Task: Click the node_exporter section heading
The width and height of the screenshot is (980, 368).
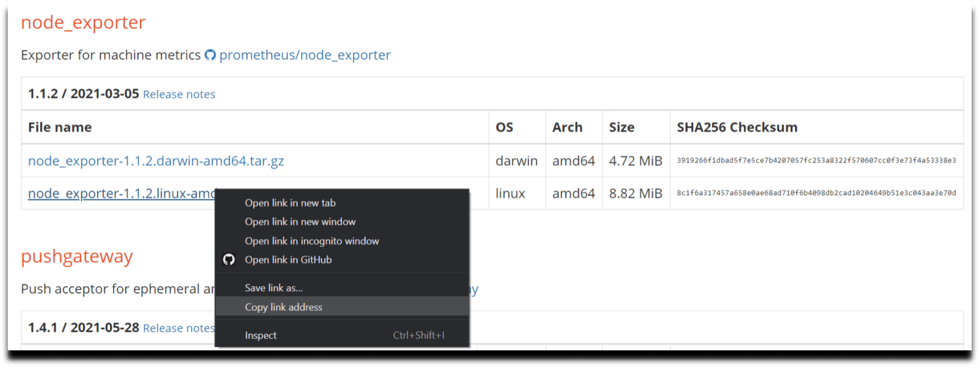Action: [83, 22]
